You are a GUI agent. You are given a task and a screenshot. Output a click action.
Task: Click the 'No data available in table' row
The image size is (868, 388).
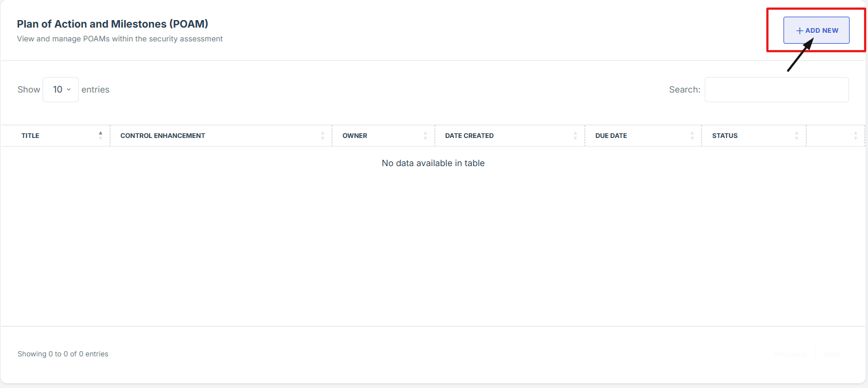(x=433, y=163)
